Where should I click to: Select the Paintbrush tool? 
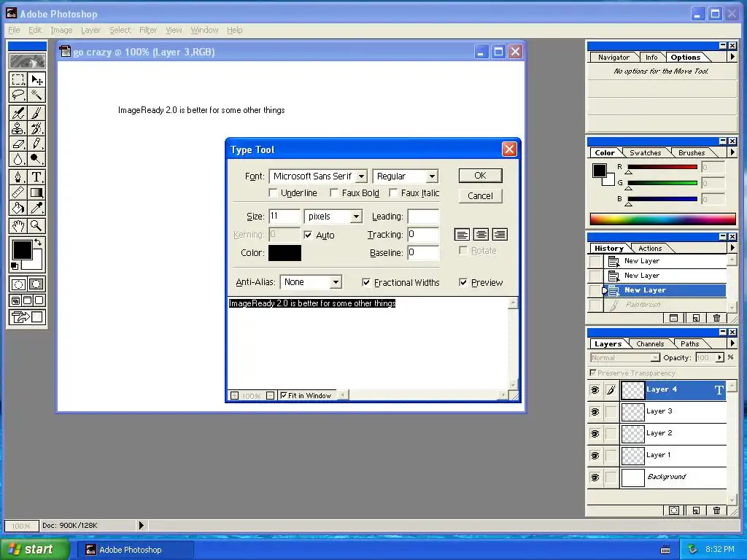(x=36, y=113)
